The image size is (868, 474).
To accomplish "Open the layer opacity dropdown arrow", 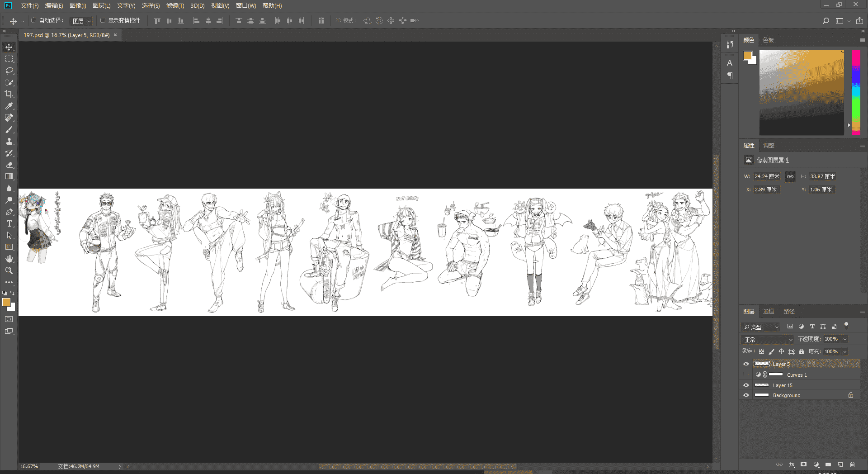I will coord(844,339).
